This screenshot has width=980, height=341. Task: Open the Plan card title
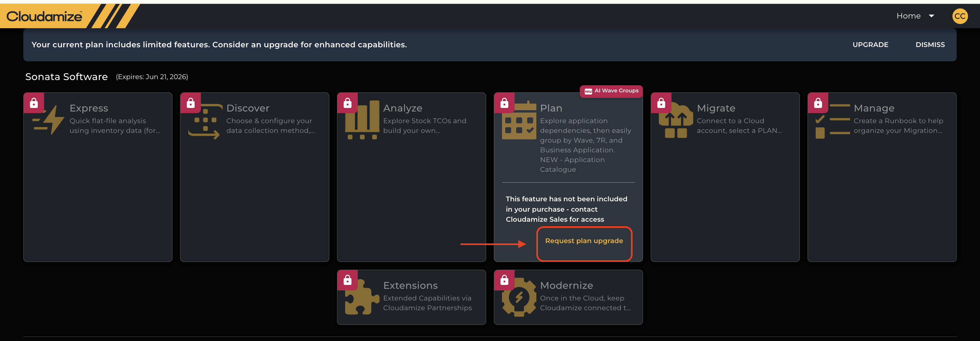pos(551,108)
